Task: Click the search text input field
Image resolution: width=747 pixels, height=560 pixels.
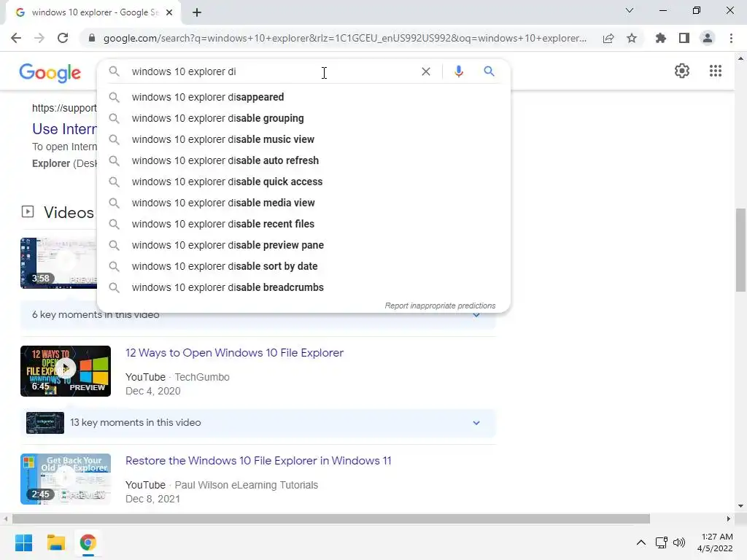Action: [271, 71]
